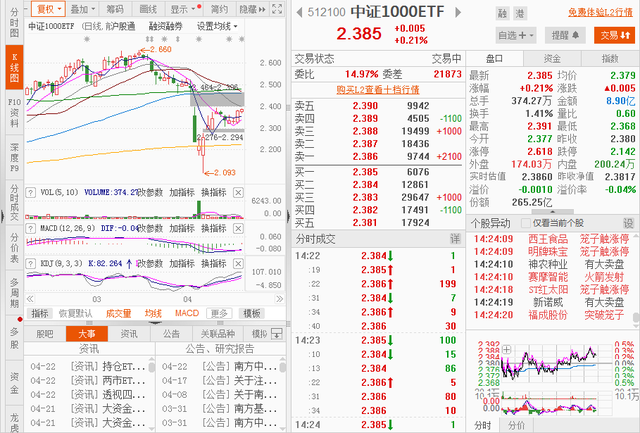Switch to the 资金 tab in quote panel
Viewport: 640px width, 433px height.
552,59
